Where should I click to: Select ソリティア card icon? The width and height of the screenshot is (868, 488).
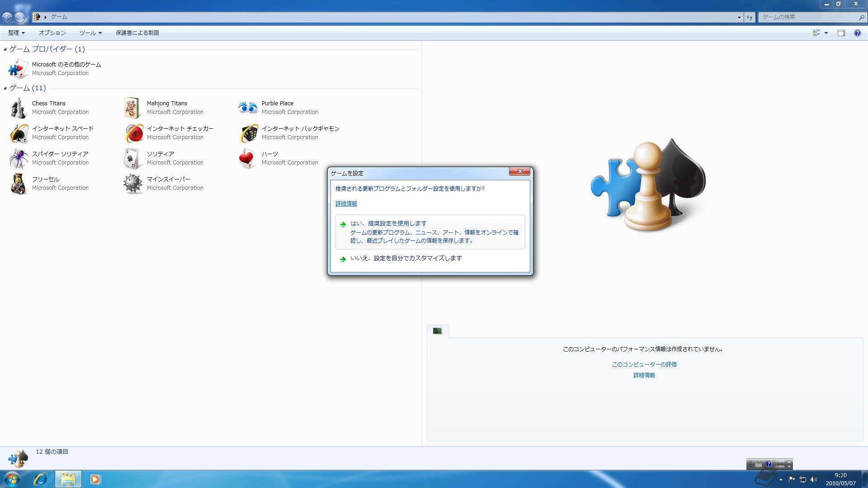132,159
